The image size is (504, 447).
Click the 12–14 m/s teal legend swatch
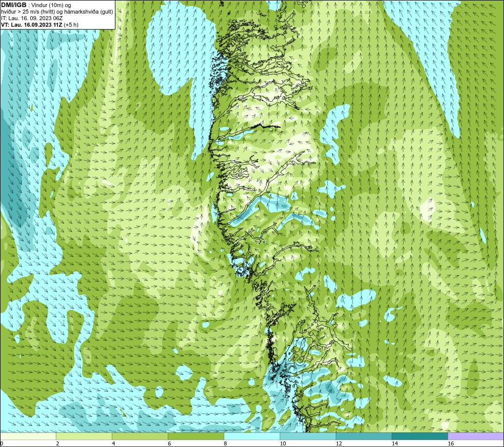(x=364, y=436)
